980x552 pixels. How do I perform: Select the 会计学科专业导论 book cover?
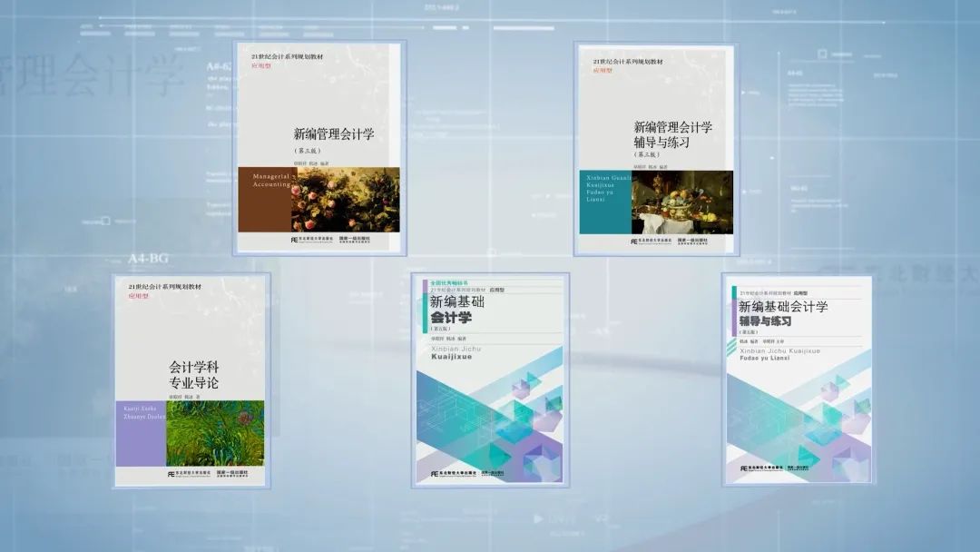tap(191, 380)
